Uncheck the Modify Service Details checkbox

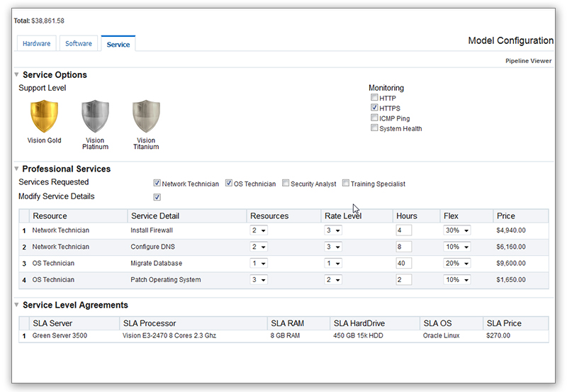[157, 197]
